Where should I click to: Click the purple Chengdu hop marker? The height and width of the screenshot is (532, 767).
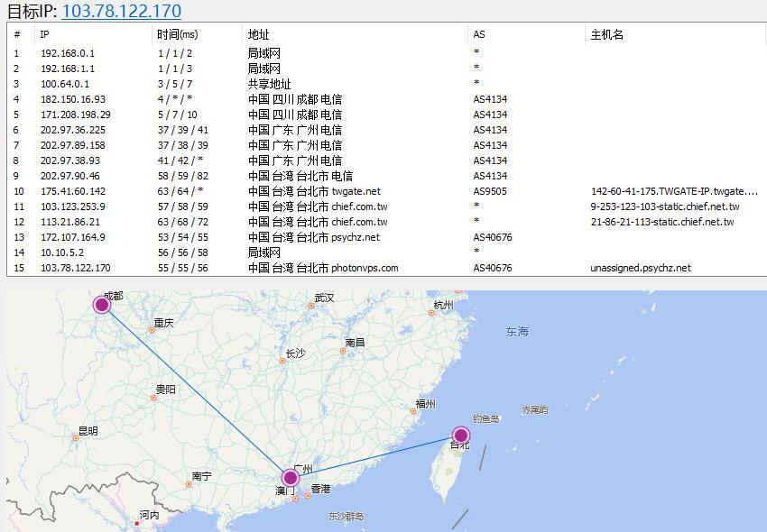pyautogui.click(x=102, y=305)
